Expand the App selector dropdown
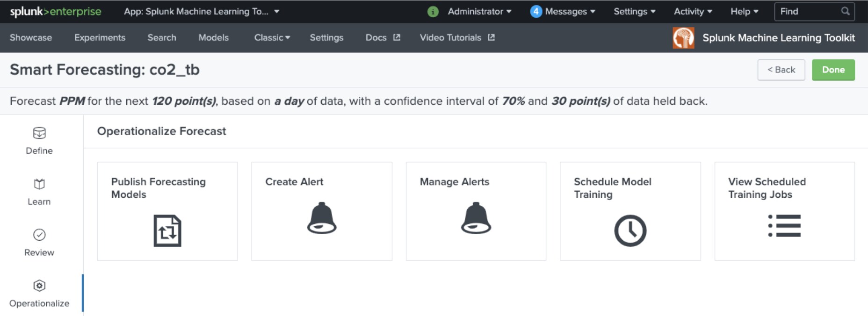Screen dimensions: 868x316 click(202, 11)
